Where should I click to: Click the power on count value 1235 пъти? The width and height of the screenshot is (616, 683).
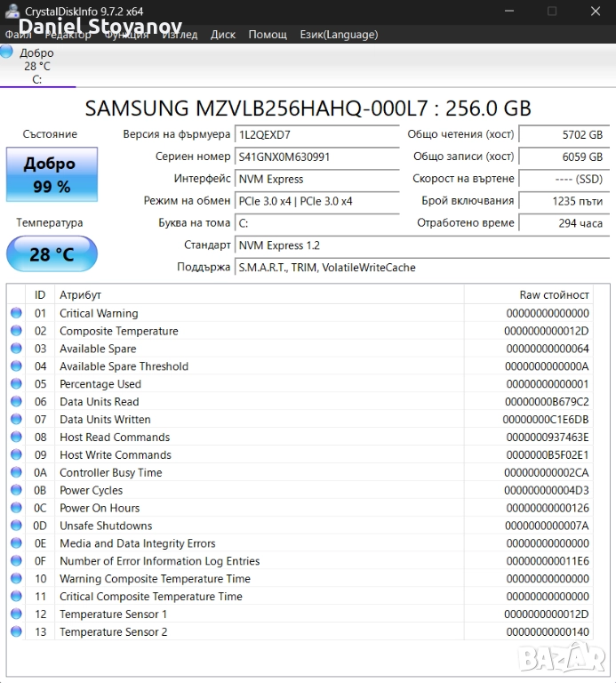click(x=564, y=201)
